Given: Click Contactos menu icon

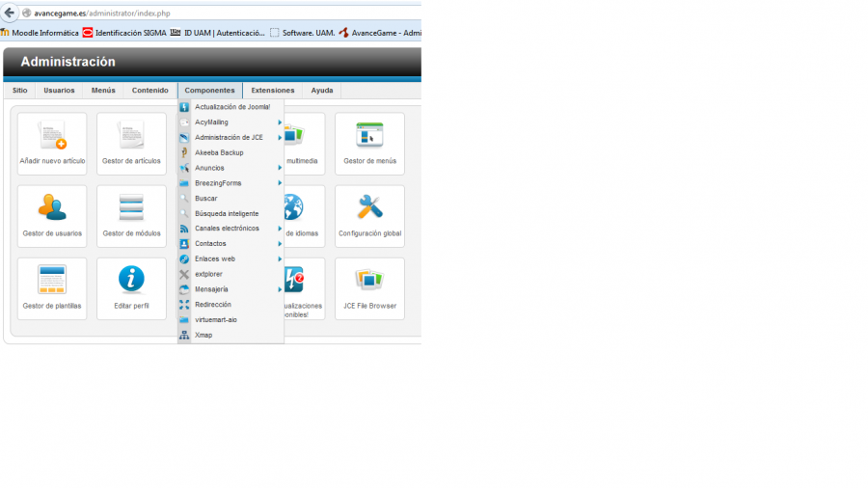Looking at the screenshot, I should [184, 244].
